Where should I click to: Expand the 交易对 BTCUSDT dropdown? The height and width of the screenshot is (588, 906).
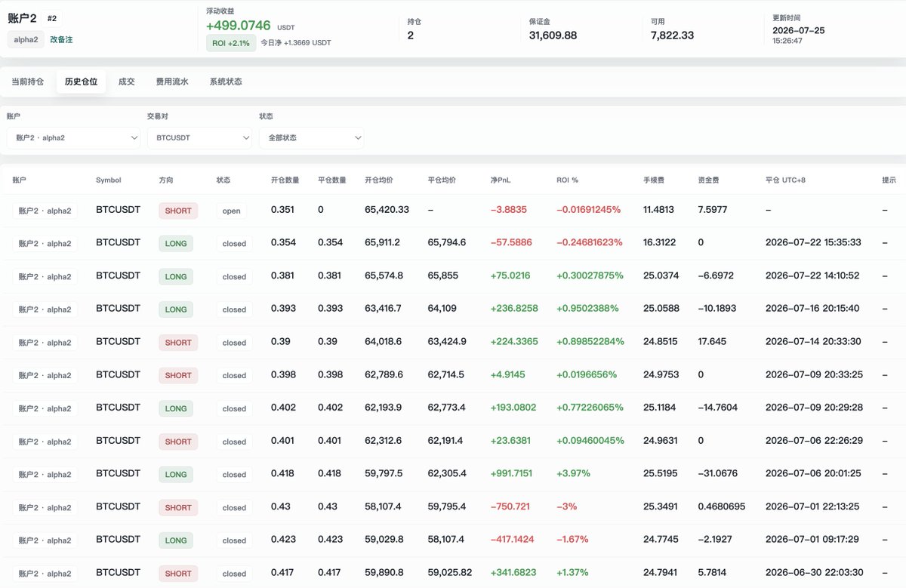pos(199,137)
